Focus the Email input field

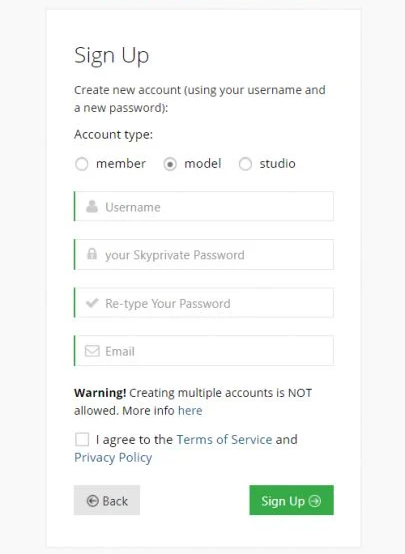204,351
